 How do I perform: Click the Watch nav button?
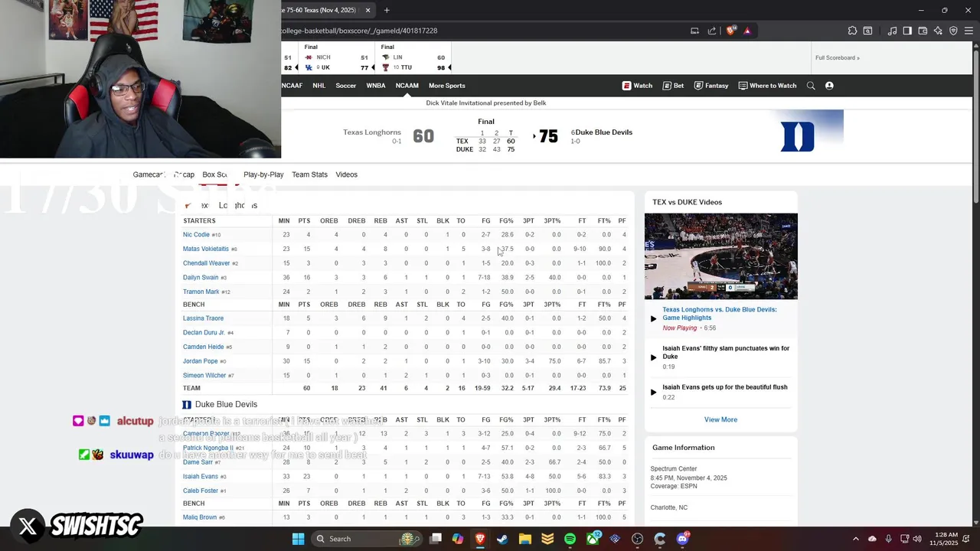tap(637, 86)
